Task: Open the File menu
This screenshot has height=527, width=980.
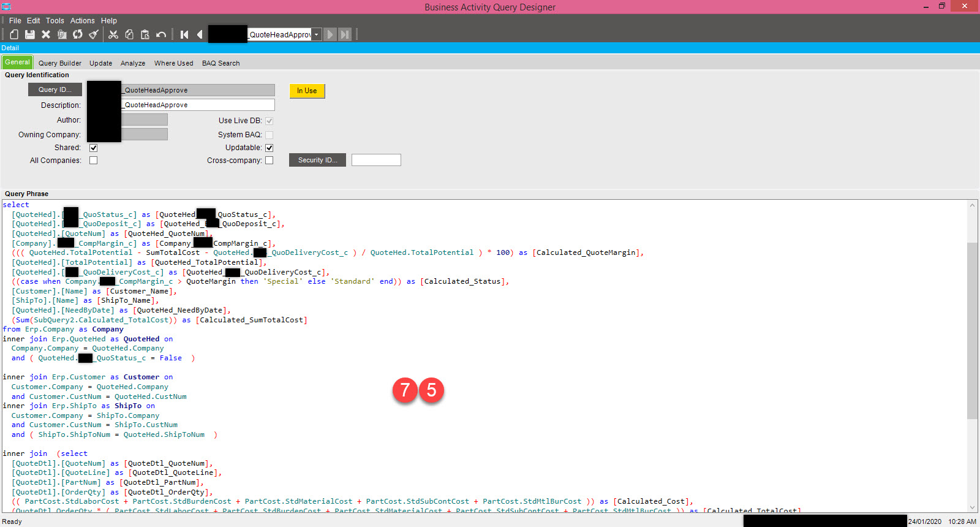Action: click(15, 21)
